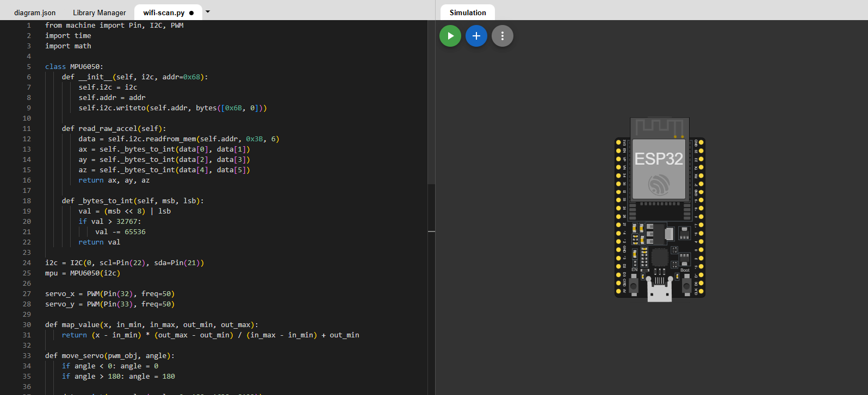Click the 'if angle > 180: angle = 180' line
The width and height of the screenshot is (868, 395).
click(118, 377)
